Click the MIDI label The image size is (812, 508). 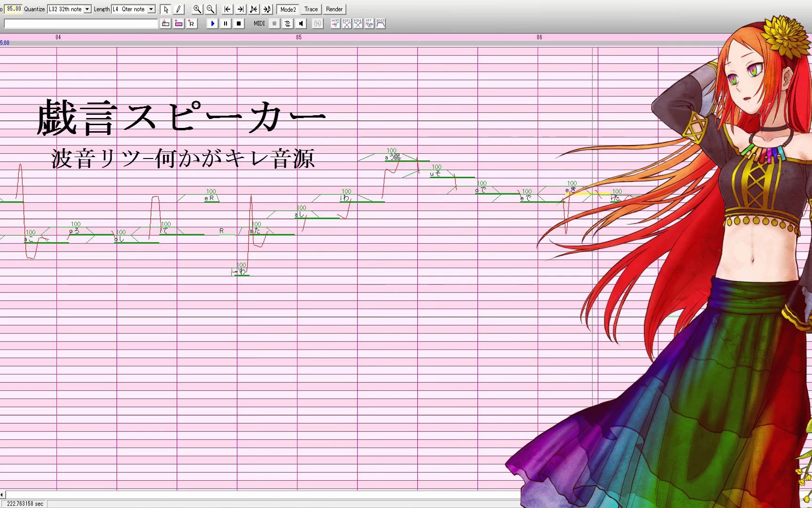(x=259, y=24)
